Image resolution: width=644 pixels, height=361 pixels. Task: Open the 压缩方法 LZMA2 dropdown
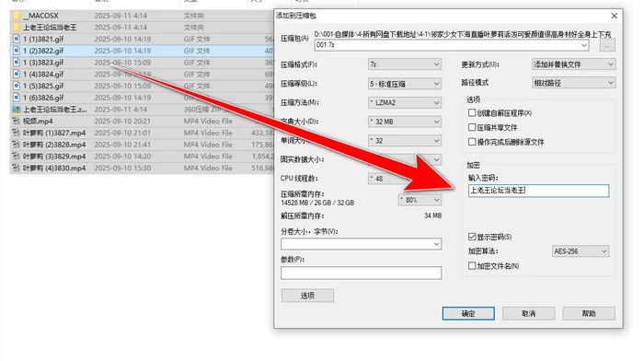pyautogui.click(x=405, y=102)
